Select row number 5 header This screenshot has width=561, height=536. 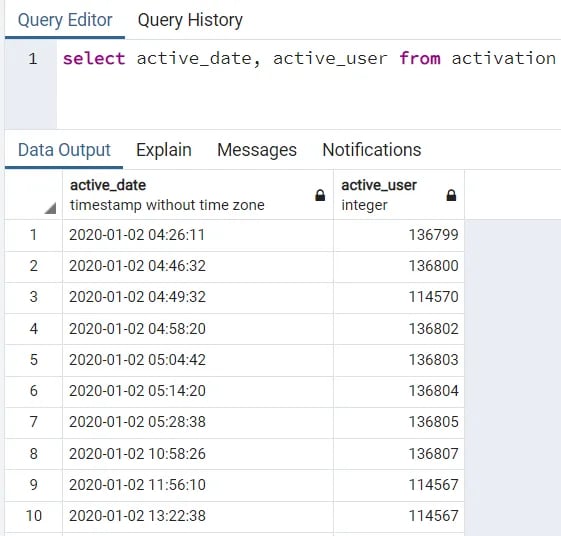tap(33, 360)
